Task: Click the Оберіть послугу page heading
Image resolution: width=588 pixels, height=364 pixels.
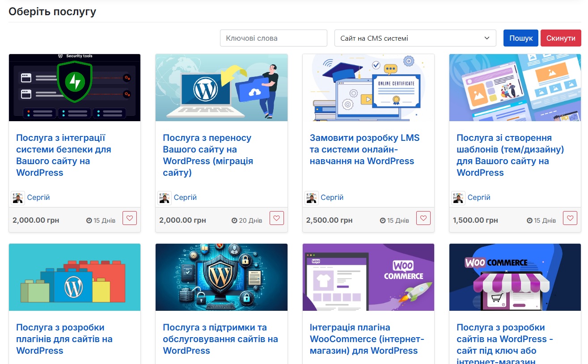Action: [52, 11]
